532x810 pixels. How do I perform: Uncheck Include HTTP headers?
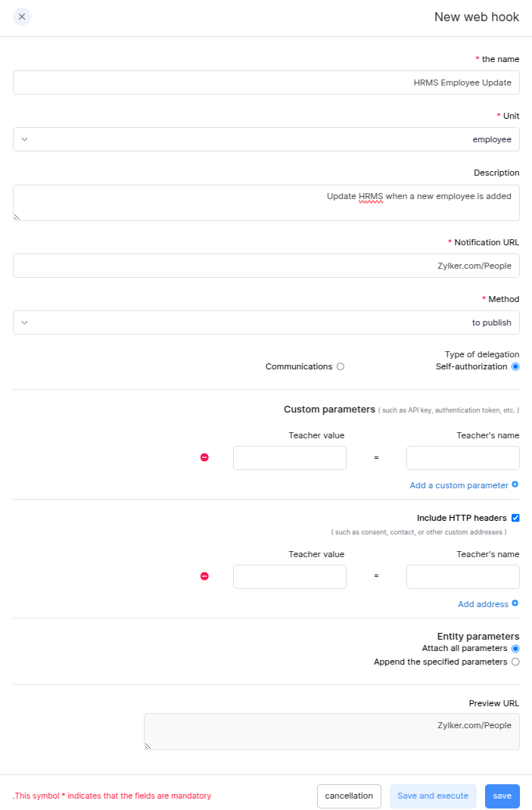tap(515, 518)
